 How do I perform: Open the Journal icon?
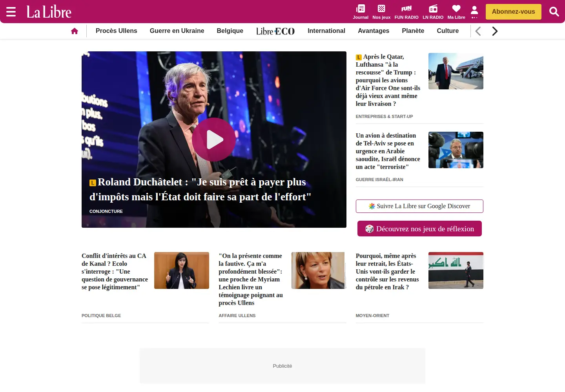click(x=360, y=12)
